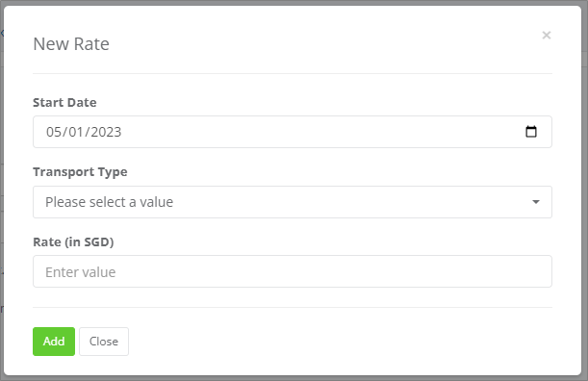588x381 pixels.
Task: Click the Transport Type label
Action: tap(80, 172)
